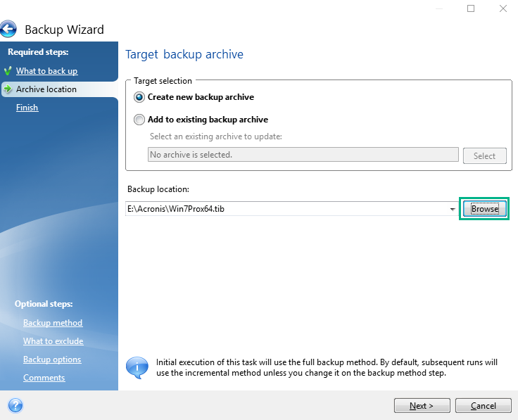Click the green checkmark beside What to back up
The image size is (518, 420).
8,71
